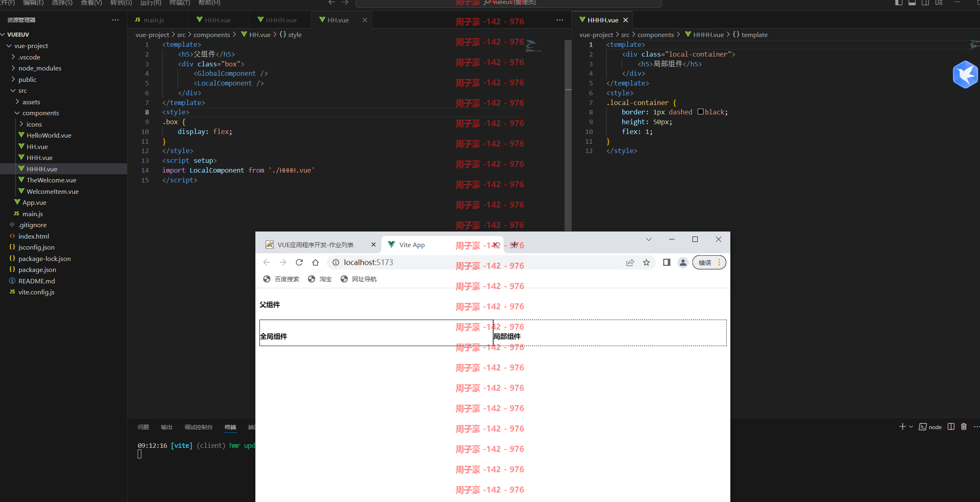Open explorer panel more actions ellipsis
This screenshot has height=502, width=980.
pyautogui.click(x=115, y=20)
